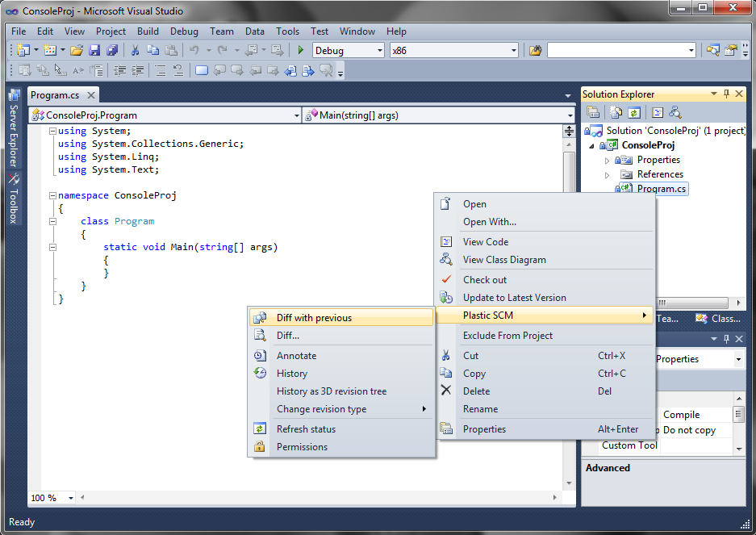Open the Tools menu
The width and height of the screenshot is (756, 535).
point(287,31)
